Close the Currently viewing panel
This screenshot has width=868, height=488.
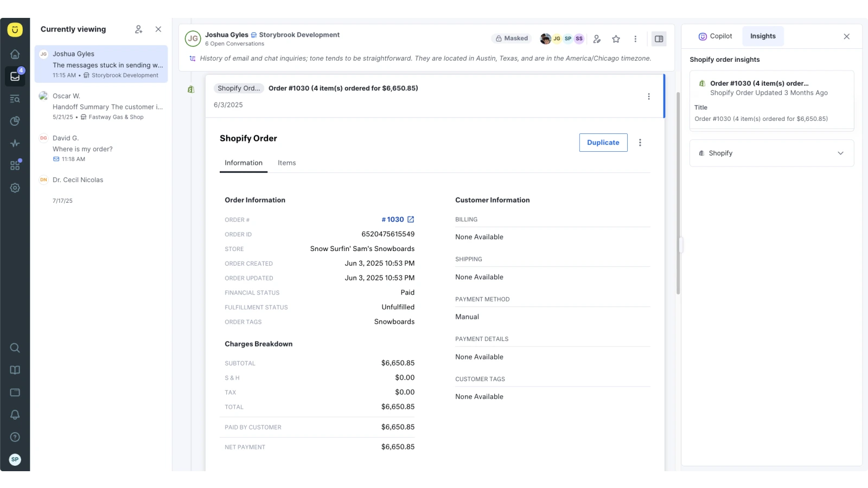click(x=158, y=29)
